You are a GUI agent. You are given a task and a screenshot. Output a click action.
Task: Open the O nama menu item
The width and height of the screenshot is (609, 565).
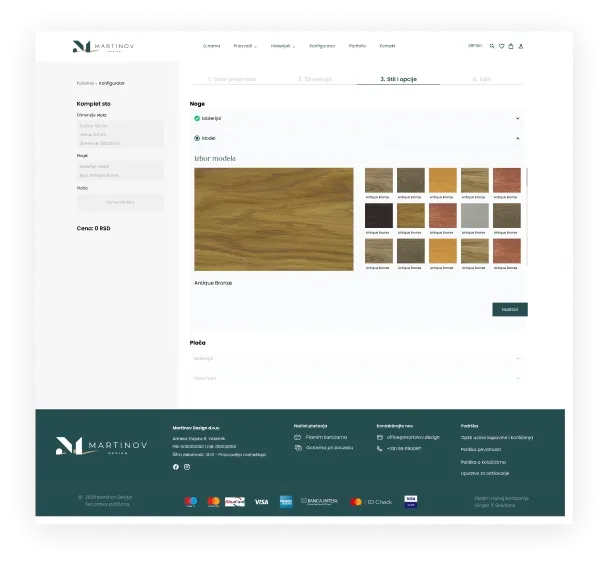[x=211, y=46]
